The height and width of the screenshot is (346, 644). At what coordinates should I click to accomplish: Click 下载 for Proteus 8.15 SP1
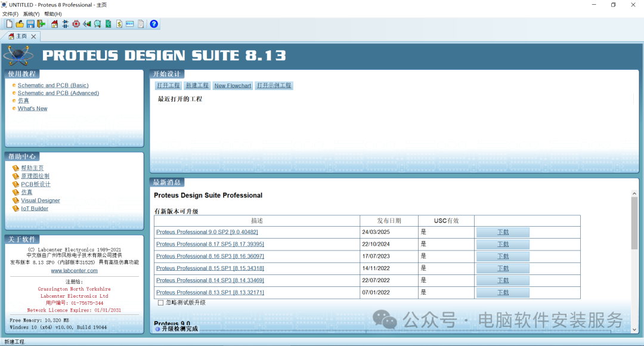click(x=503, y=268)
